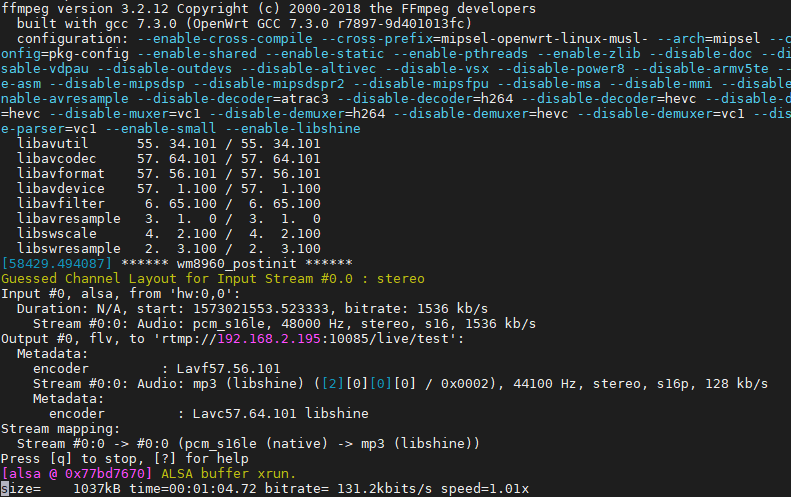Click the '--disable-decoder=hevc' text
The height and width of the screenshot is (497, 791).
coord(609,98)
